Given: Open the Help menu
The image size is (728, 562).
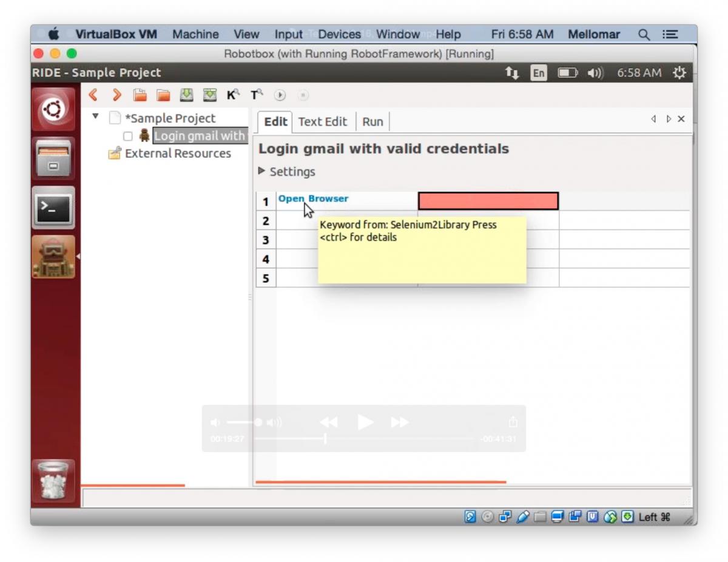Looking at the screenshot, I should (448, 35).
